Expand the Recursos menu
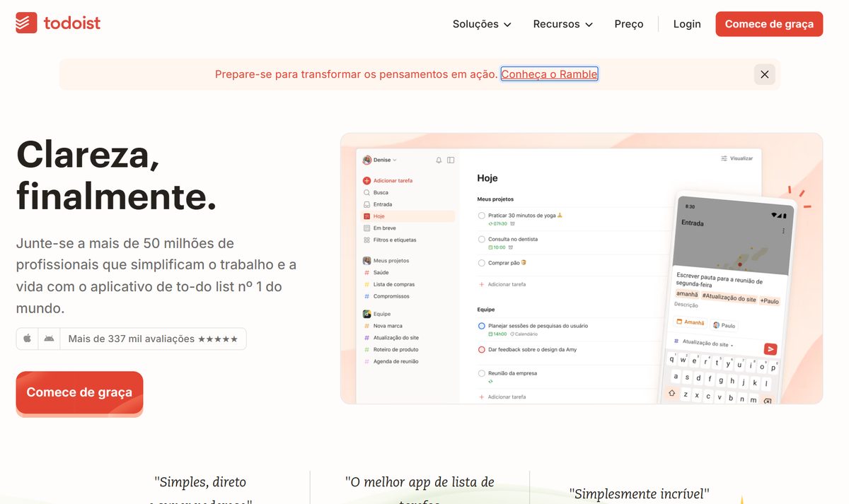 (x=562, y=24)
